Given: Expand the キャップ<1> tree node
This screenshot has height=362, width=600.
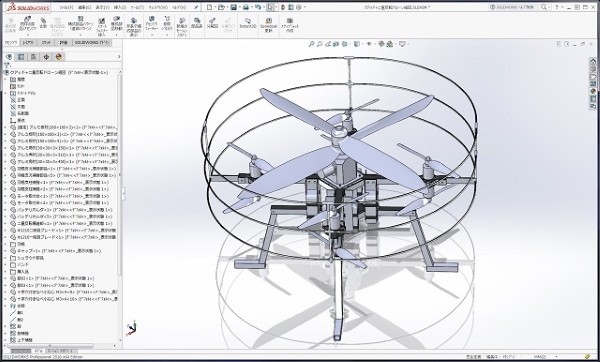Looking at the screenshot, I should (5, 251).
